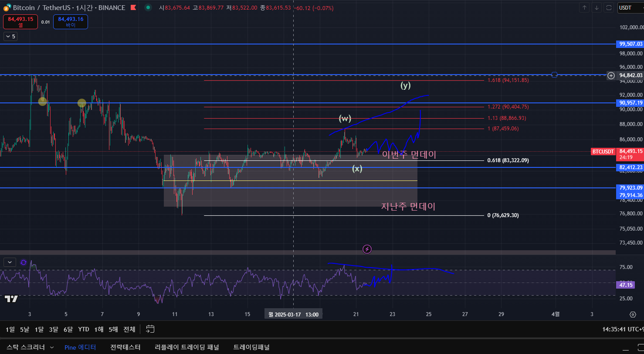
Task: Set range to 5해
Action: pyautogui.click(x=113, y=329)
